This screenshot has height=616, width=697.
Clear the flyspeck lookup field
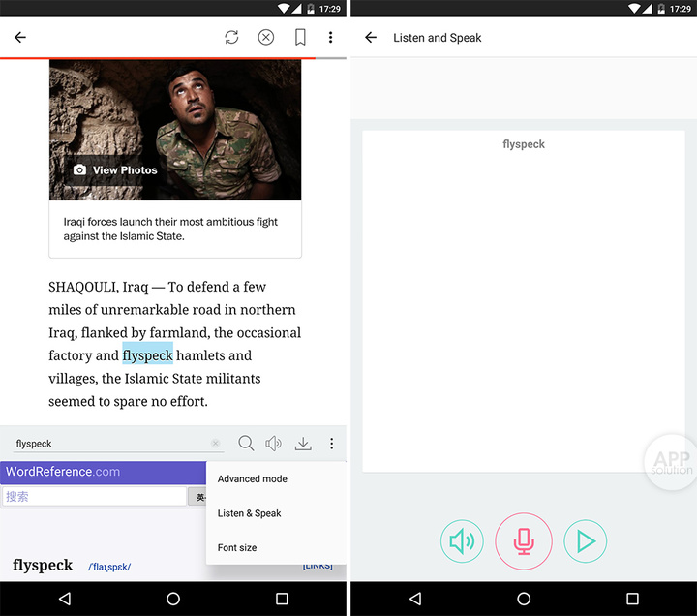click(x=216, y=443)
